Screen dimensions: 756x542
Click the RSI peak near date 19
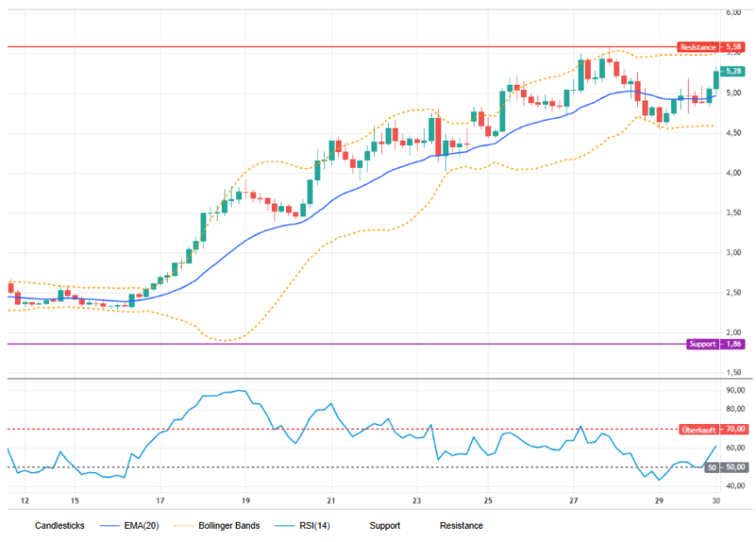tap(239, 391)
